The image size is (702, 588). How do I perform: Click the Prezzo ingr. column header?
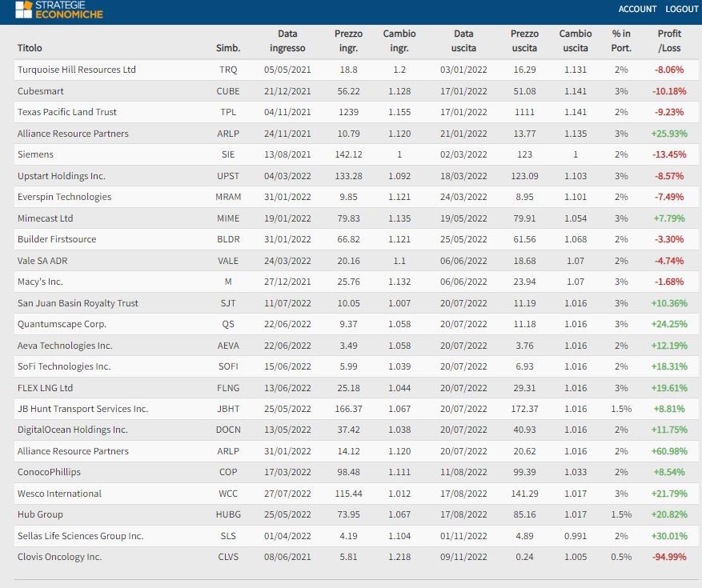(x=348, y=41)
